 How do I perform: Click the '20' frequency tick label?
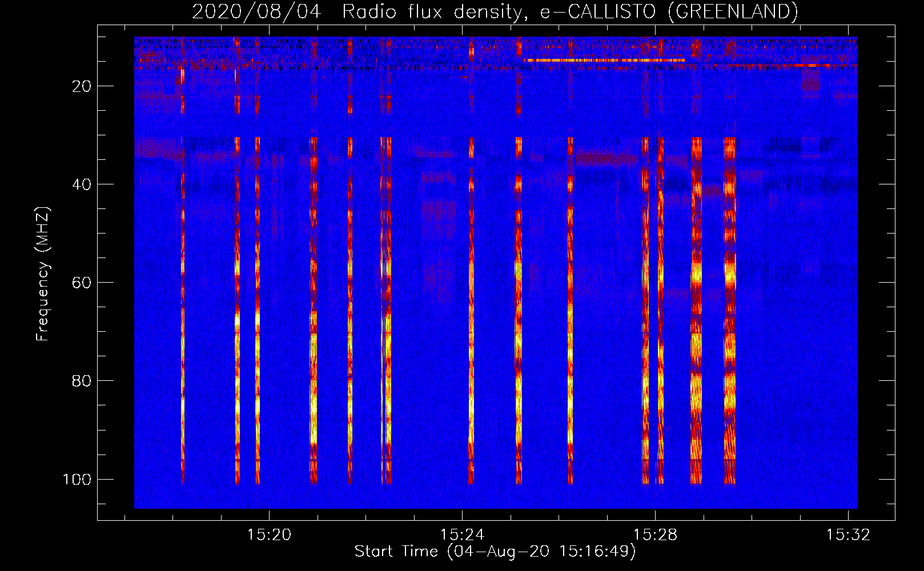(82, 86)
